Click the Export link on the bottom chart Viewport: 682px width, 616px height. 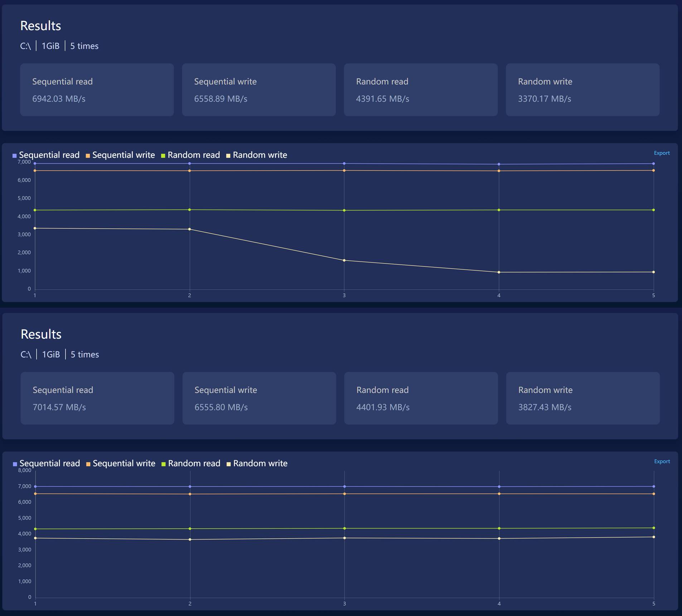[x=662, y=461]
